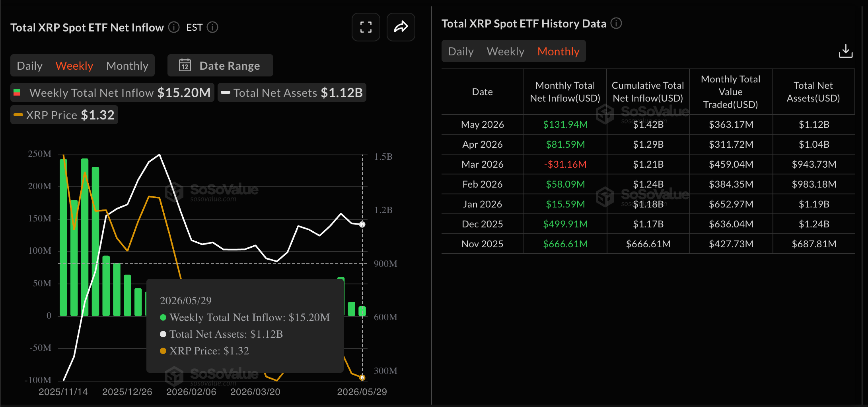The image size is (868, 407).
Task: Click Cumulative Total Net Inflow(USD) header
Action: pos(648,92)
